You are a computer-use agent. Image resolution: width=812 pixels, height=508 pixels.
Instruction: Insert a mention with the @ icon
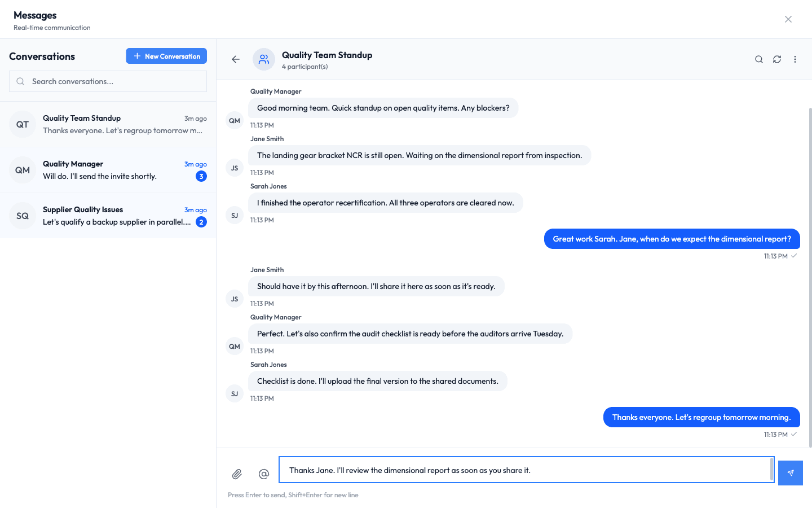coord(264,474)
